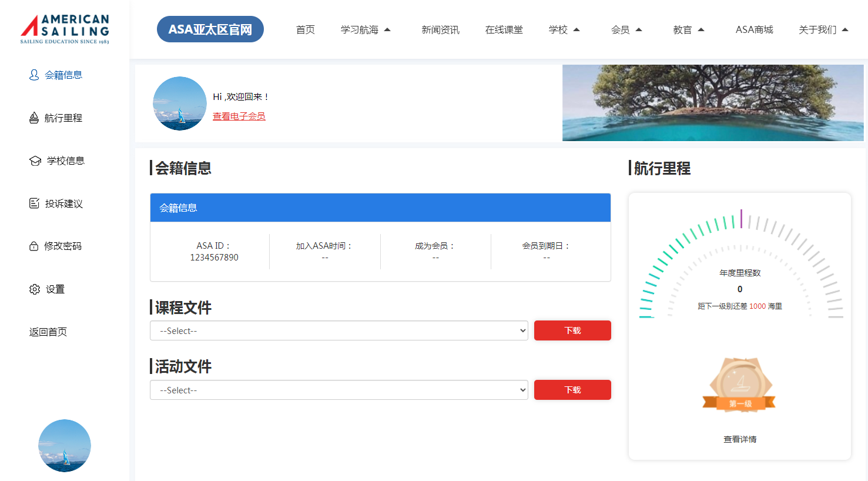Click 下载 button for 活动文件

[x=572, y=390]
